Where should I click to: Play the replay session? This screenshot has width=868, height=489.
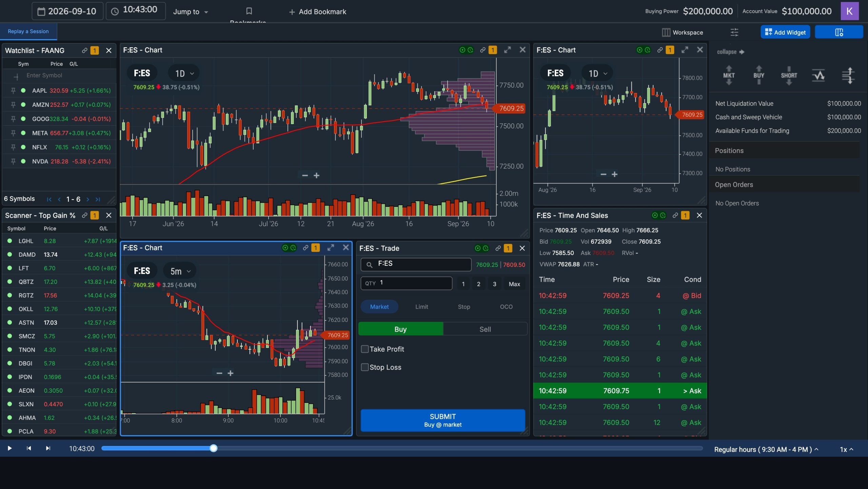coord(9,448)
